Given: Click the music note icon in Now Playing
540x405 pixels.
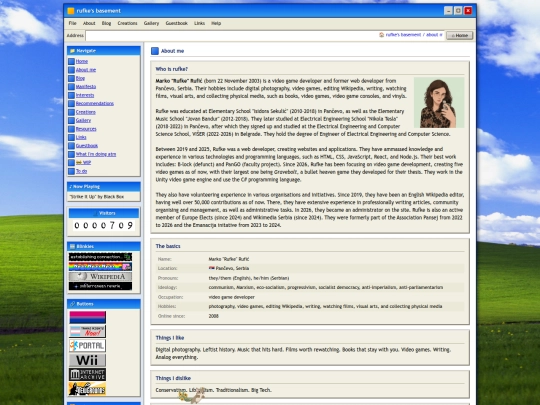Looking at the screenshot, I should (x=71, y=186).
